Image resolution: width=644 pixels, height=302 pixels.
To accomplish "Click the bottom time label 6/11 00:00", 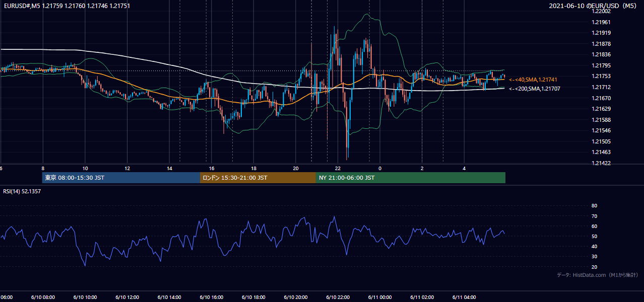I will pyautogui.click(x=380, y=297).
